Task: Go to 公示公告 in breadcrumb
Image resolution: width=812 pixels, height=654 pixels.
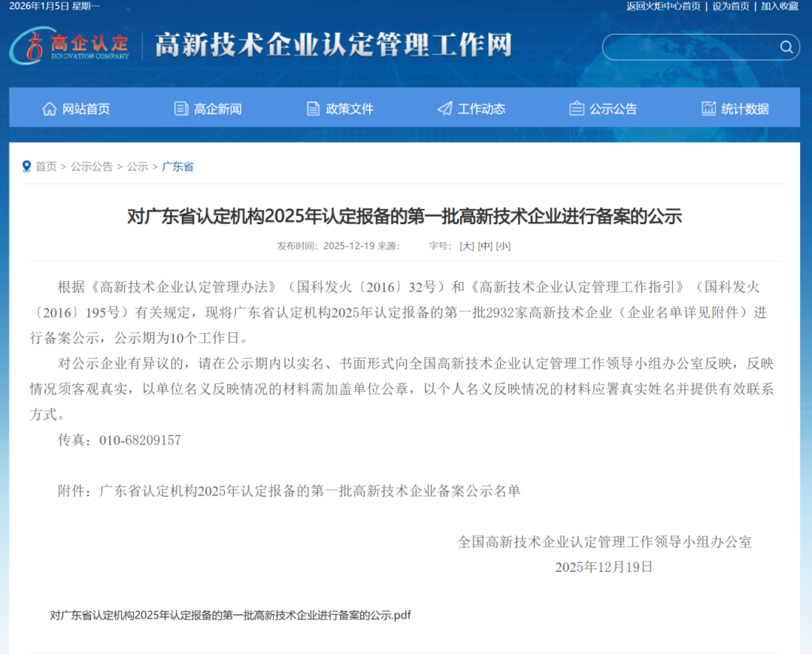Action: point(92,166)
